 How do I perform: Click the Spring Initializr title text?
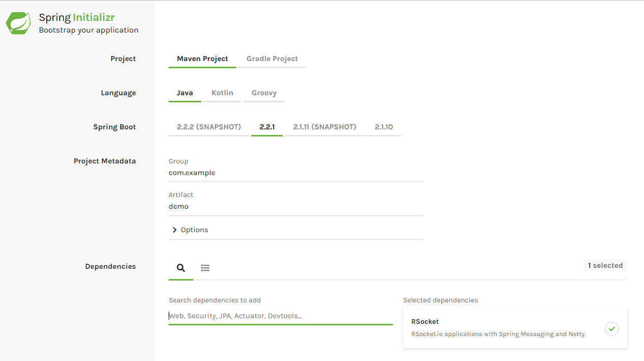77,18
